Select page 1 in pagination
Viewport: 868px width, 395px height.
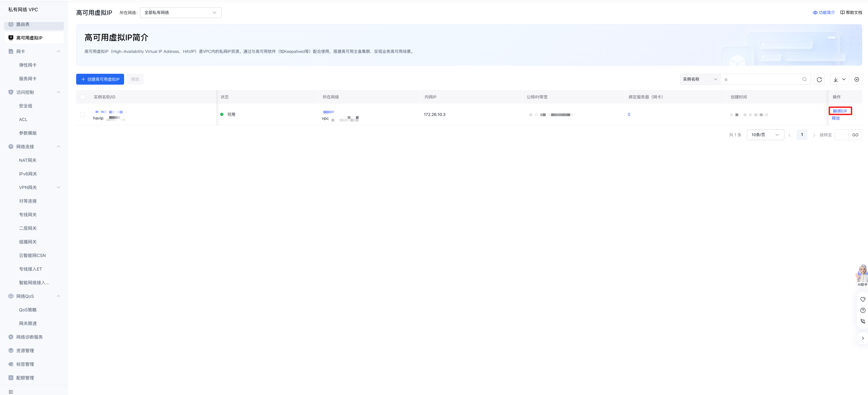(802, 135)
